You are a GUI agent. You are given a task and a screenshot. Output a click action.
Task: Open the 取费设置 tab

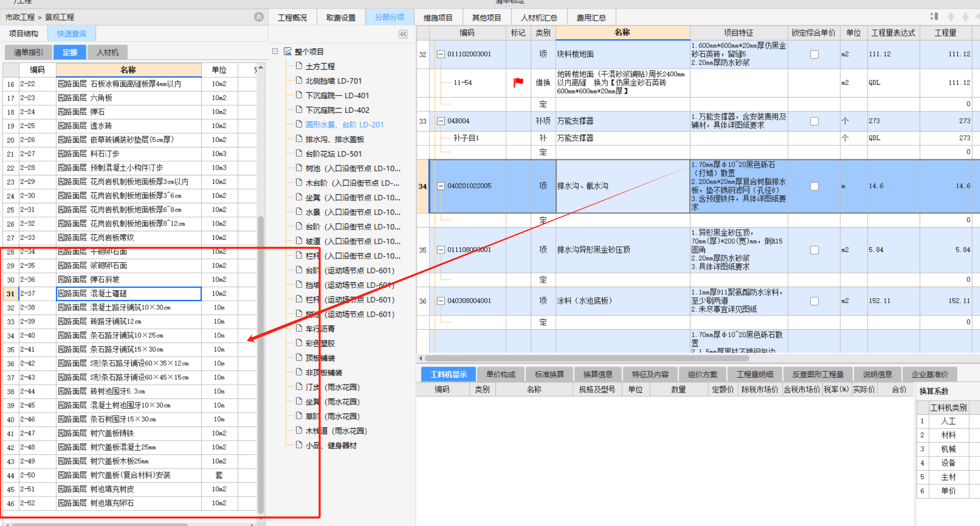(x=341, y=17)
